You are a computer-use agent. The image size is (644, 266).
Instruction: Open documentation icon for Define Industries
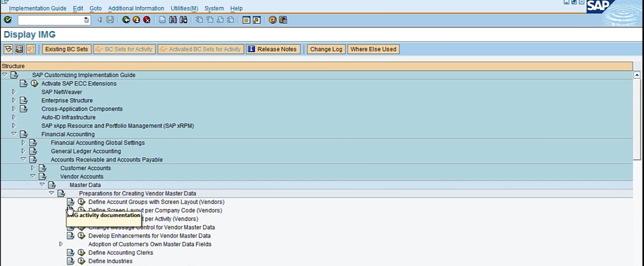coord(71,261)
